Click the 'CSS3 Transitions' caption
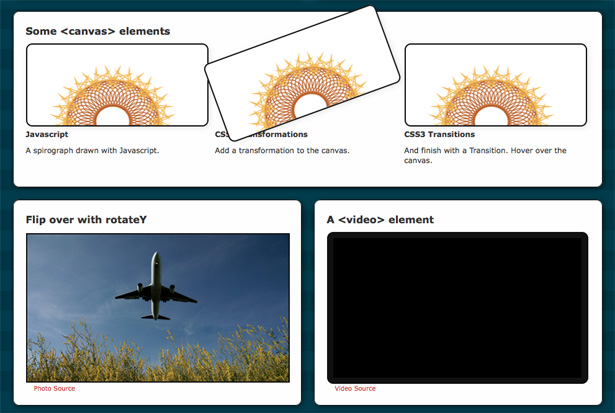This screenshot has height=413, width=615. (439, 134)
